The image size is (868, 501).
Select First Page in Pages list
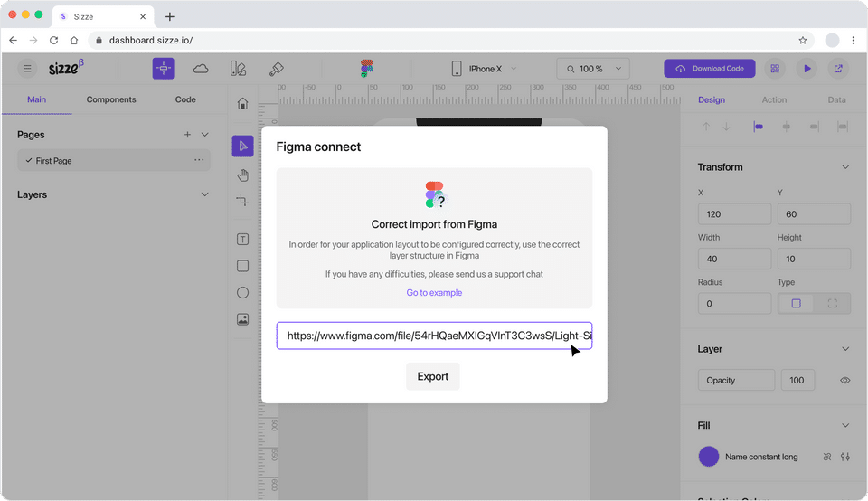(x=114, y=161)
